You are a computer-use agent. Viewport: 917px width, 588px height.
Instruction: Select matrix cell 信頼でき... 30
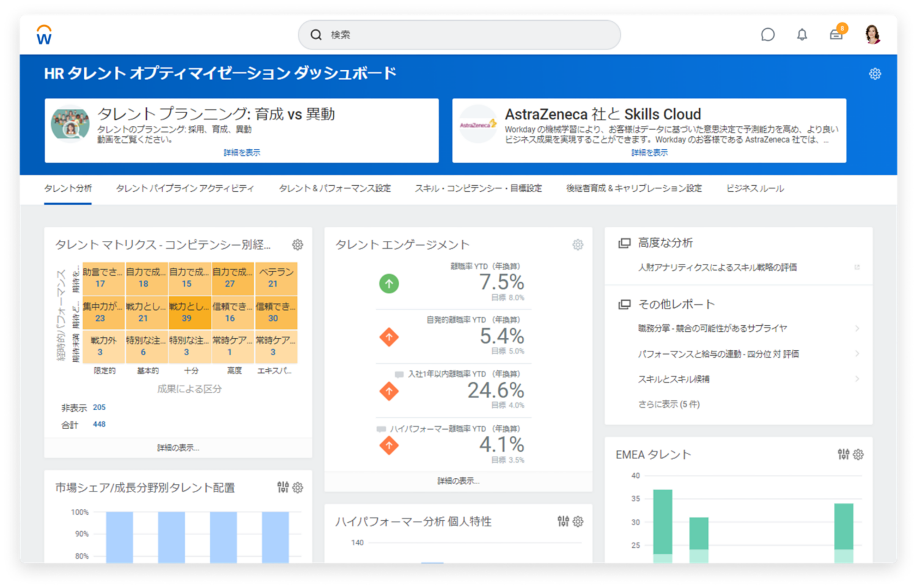(x=276, y=312)
